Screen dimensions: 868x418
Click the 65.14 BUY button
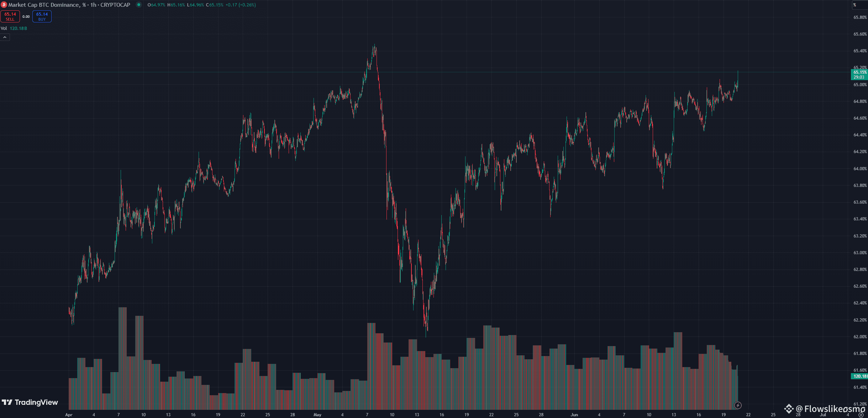click(42, 16)
